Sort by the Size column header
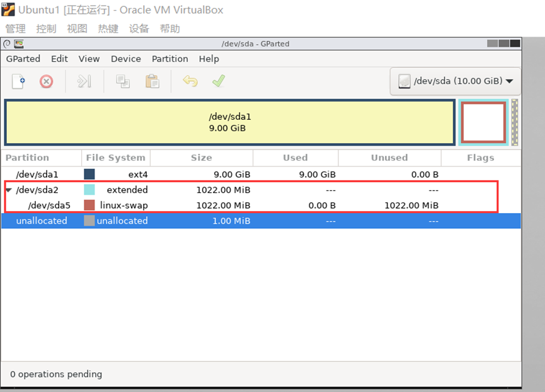The image size is (545, 392). 202,158
